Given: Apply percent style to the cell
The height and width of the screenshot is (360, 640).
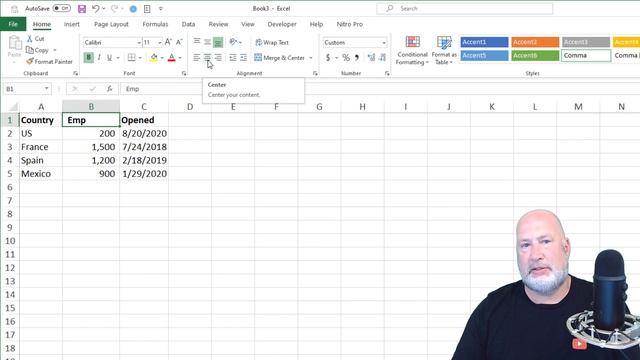Looking at the screenshot, I should 346,58.
